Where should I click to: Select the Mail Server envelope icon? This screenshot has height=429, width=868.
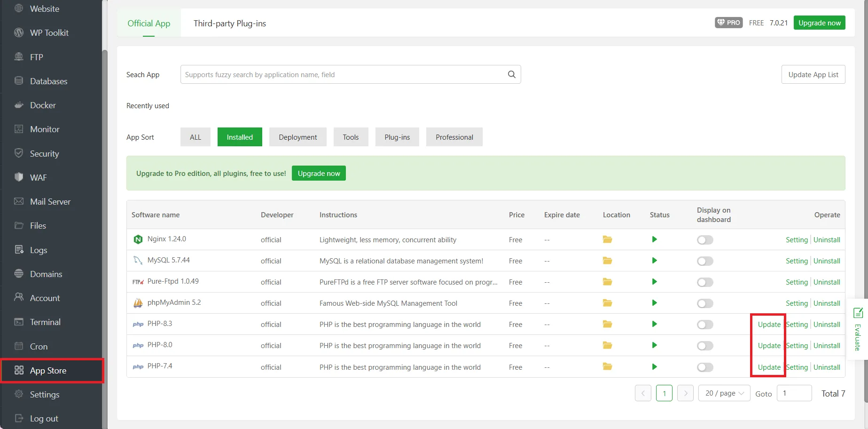(x=19, y=201)
